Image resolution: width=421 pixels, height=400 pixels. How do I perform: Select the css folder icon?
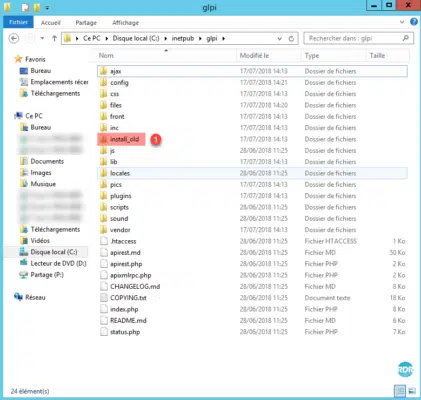104,94
